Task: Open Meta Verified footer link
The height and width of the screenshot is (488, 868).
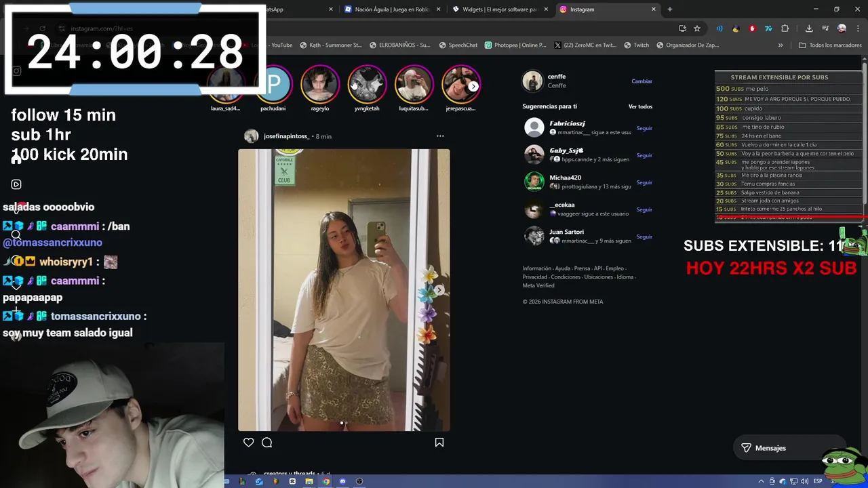Action: 538,286
